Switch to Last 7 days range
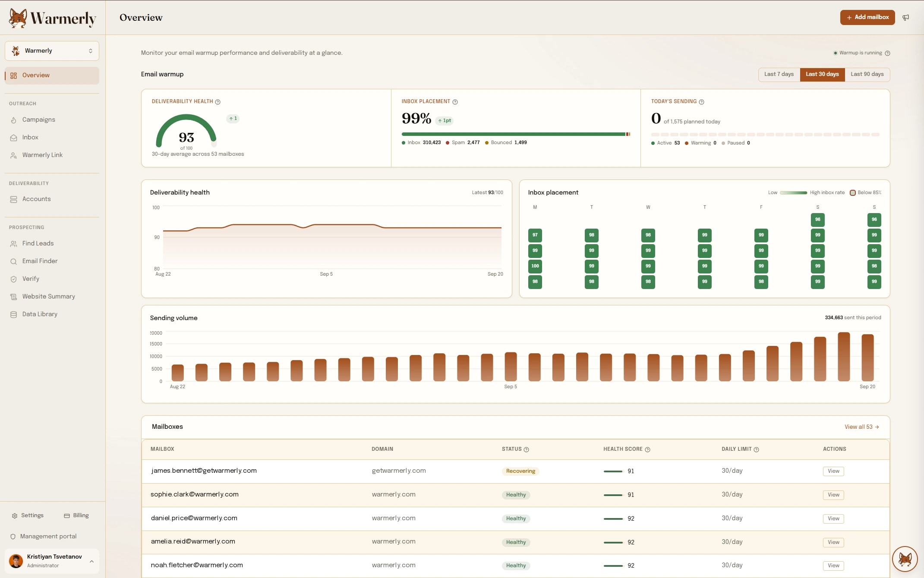 (779, 74)
